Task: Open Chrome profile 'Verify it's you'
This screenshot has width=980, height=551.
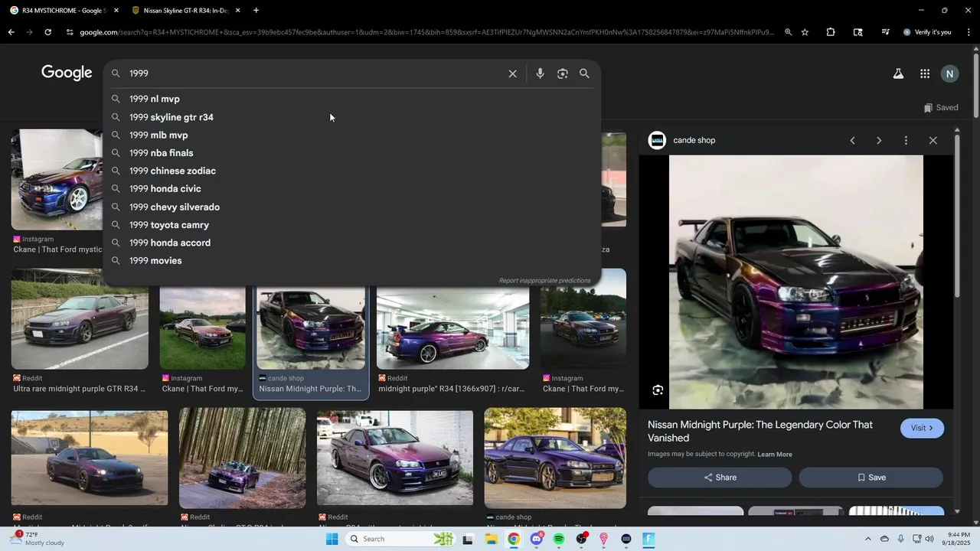Action: click(927, 32)
